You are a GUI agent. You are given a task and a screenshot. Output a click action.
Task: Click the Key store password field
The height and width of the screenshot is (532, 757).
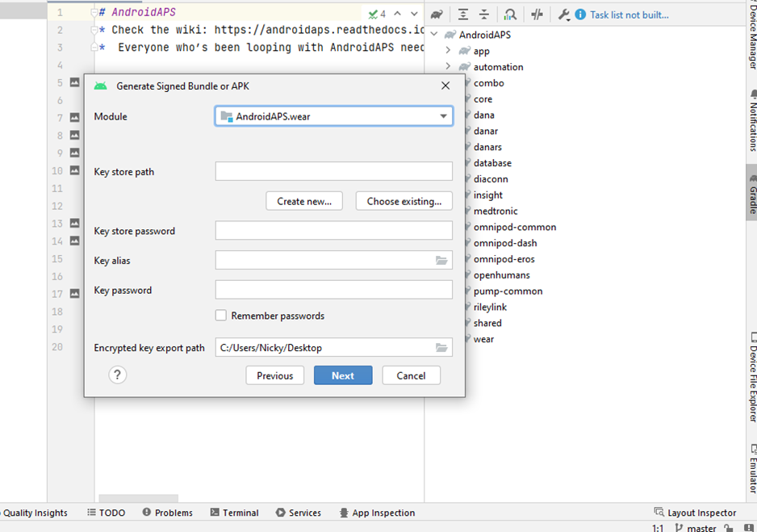[333, 231]
